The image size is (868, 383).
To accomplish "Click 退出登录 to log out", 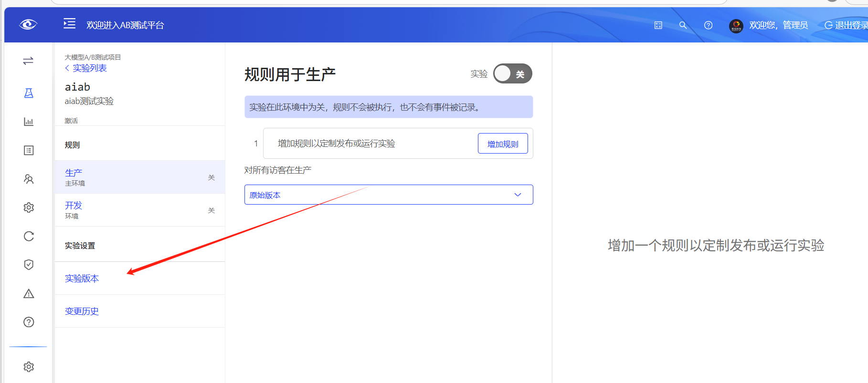I will [847, 25].
